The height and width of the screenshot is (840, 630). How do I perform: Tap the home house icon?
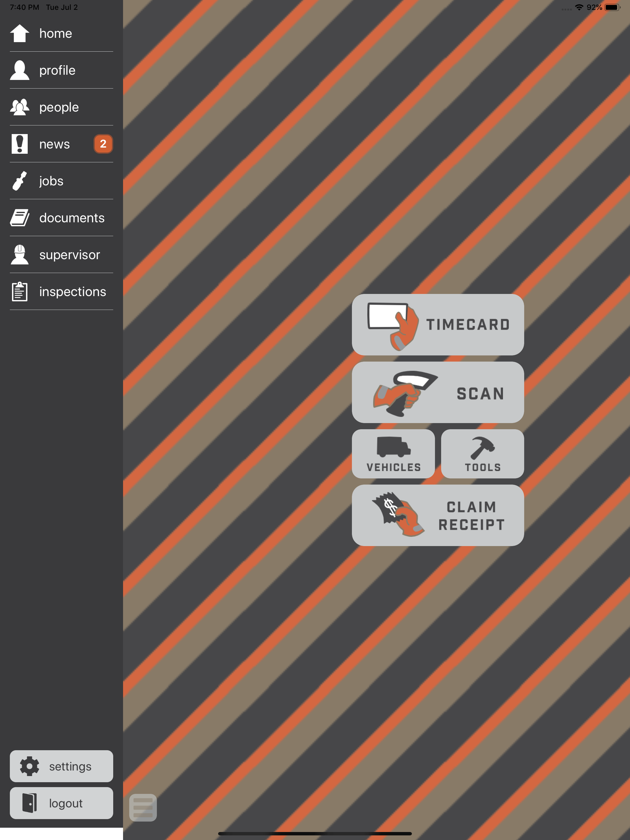[19, 33]
